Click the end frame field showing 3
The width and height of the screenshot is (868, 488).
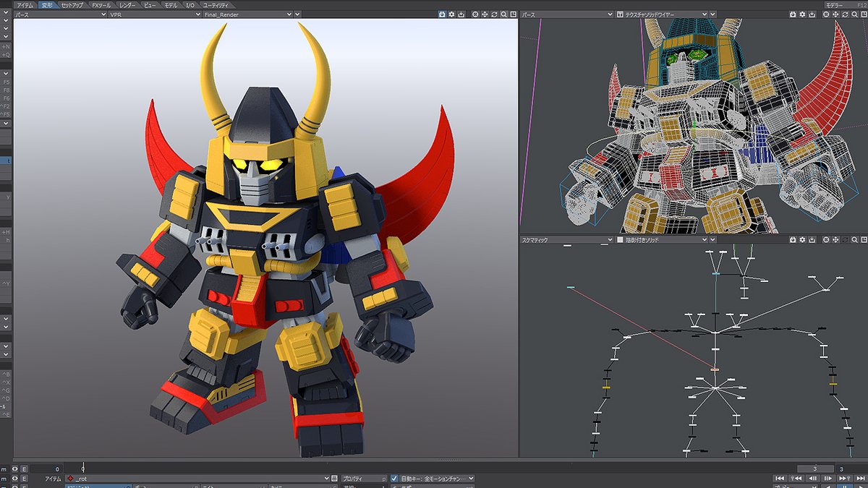coord(851,468)
